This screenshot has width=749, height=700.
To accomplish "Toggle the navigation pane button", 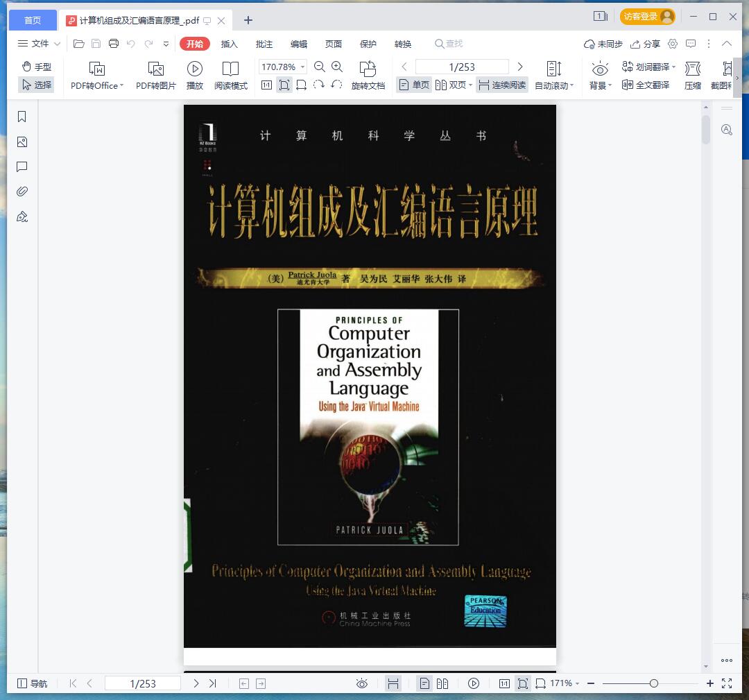I will tap(32, 683).
